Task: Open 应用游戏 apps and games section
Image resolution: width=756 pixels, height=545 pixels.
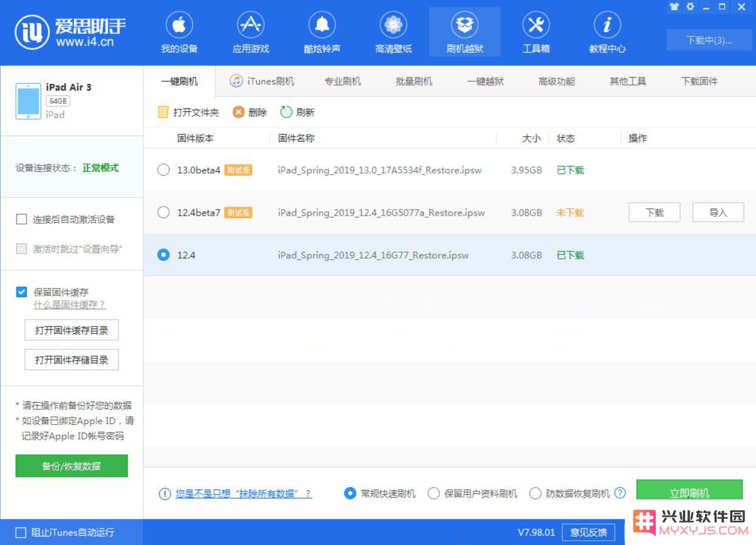Action: [251, 33]
